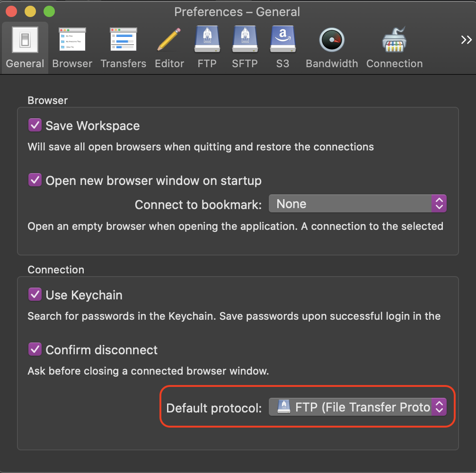This screenshot has height=473, width=476.
Task: Expand the Default protocol dropdown
Action: (357, 407)
